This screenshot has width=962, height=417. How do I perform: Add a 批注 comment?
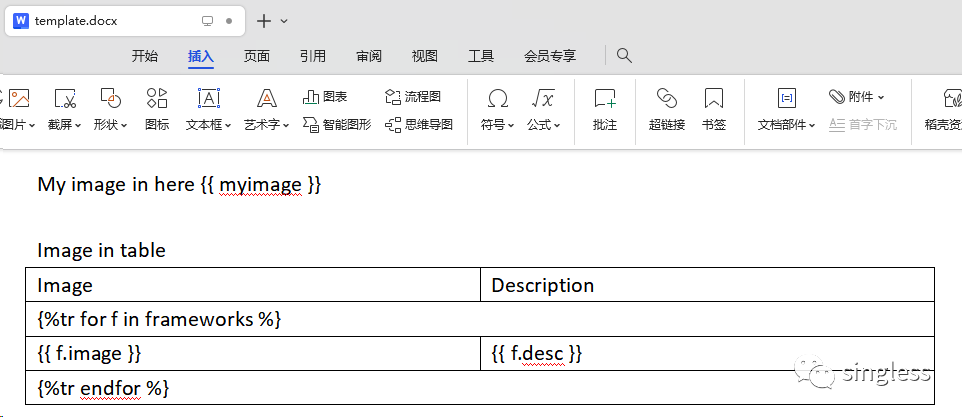click(605, 109)
